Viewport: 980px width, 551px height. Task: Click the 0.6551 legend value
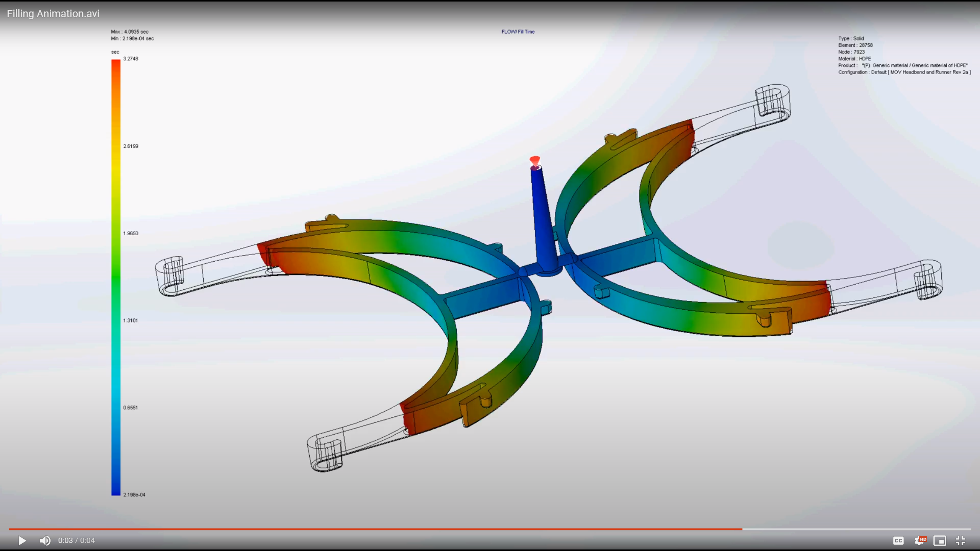point(131,408)
